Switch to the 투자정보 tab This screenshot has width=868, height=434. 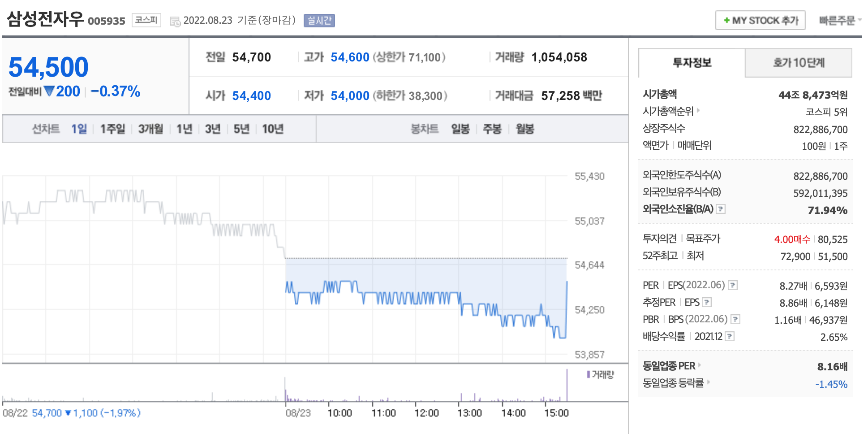tap(692, 63)
